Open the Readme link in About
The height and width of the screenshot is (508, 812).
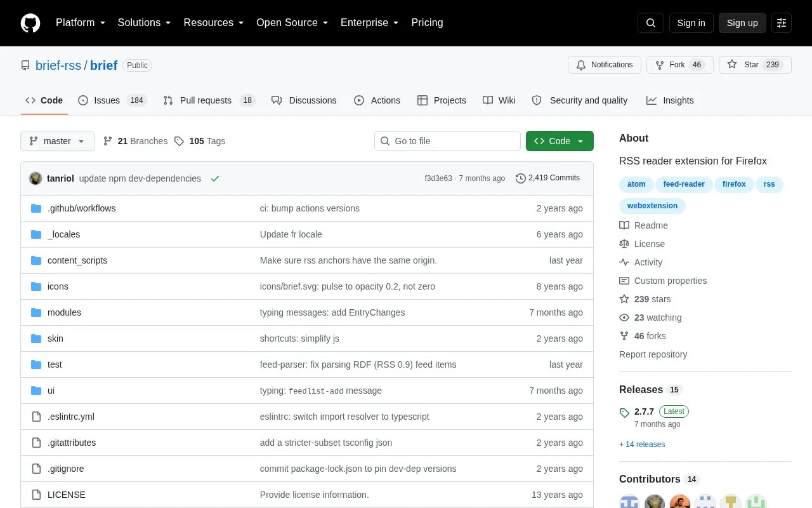tap(643, 225)
